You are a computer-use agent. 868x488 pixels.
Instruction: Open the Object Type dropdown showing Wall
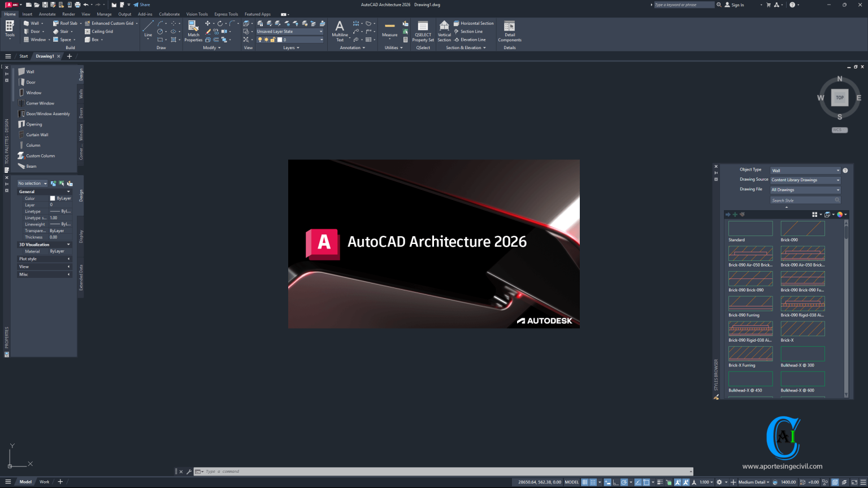(x=805, y=169)
